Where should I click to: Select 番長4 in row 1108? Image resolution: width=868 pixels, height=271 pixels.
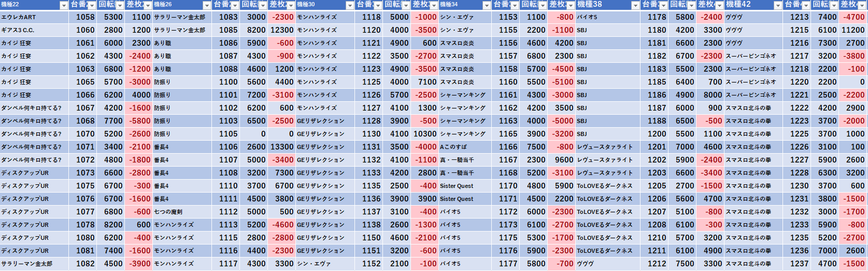182,173
